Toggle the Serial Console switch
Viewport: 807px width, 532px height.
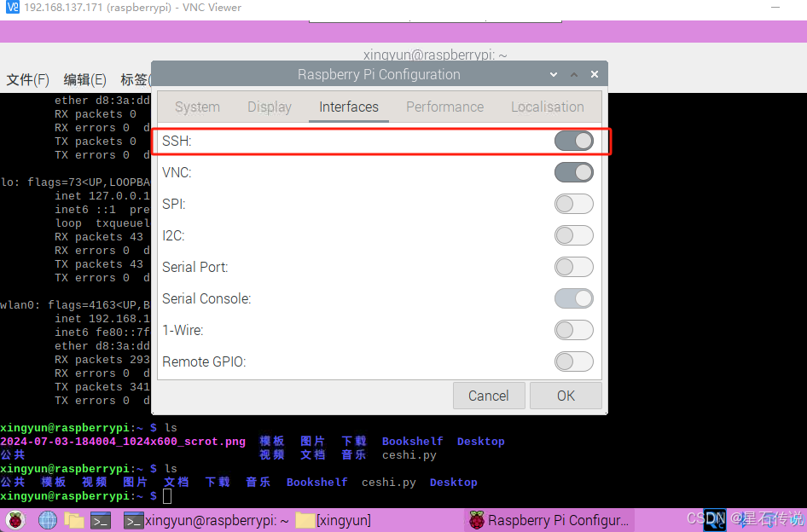(574, 298)
